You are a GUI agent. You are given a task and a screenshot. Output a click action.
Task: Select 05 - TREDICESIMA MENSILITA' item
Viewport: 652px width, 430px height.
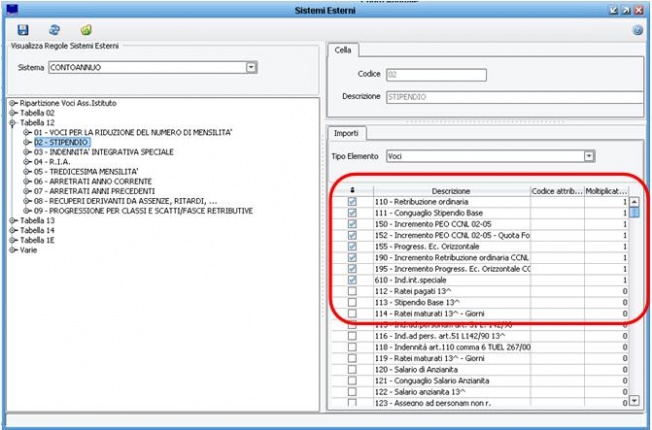click(86, 172)
